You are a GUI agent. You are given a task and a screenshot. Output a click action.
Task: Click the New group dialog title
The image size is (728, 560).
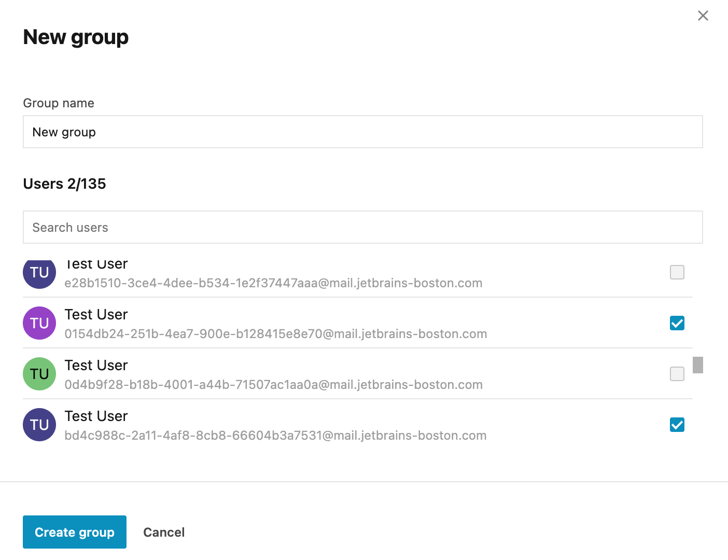(75, 37)
